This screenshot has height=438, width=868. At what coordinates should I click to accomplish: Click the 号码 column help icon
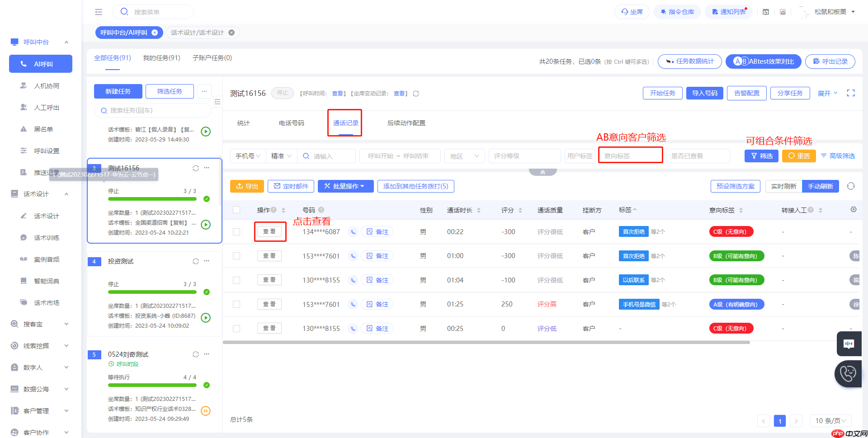point(321,210)
